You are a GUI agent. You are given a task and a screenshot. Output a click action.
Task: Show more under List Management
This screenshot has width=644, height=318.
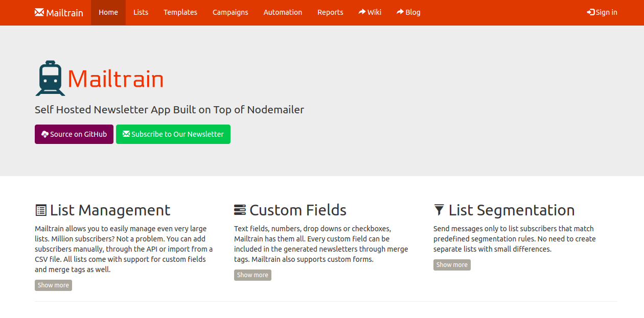[53, 285]
